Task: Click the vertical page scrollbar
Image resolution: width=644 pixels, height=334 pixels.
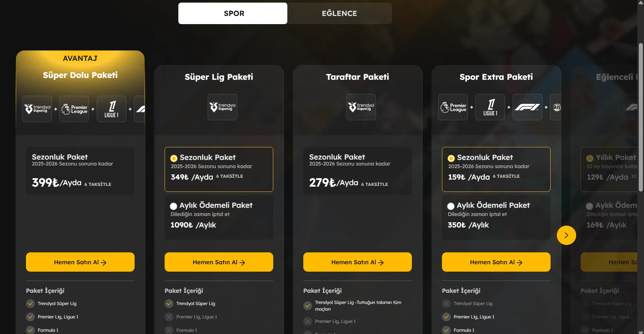Action: (x=641, y=118)
